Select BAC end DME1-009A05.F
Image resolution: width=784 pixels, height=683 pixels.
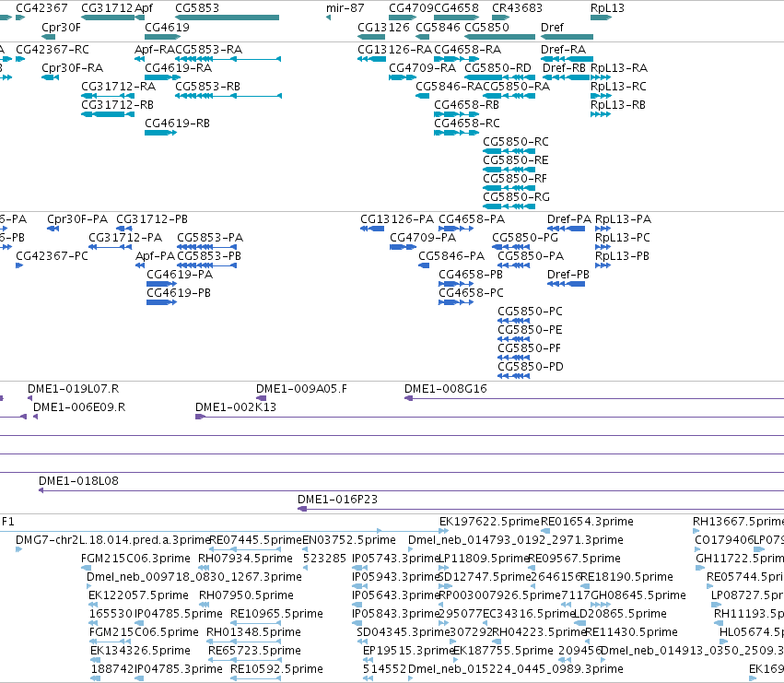(301, 389)
